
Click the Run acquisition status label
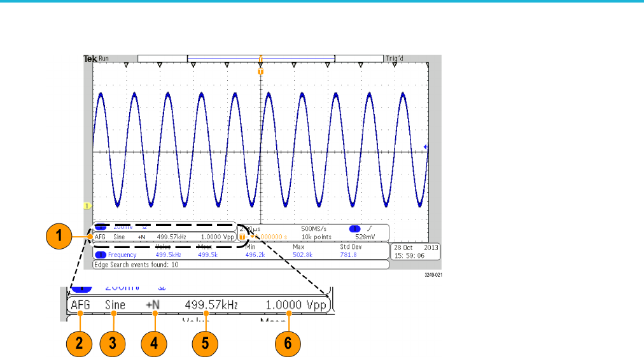[104, 59]
